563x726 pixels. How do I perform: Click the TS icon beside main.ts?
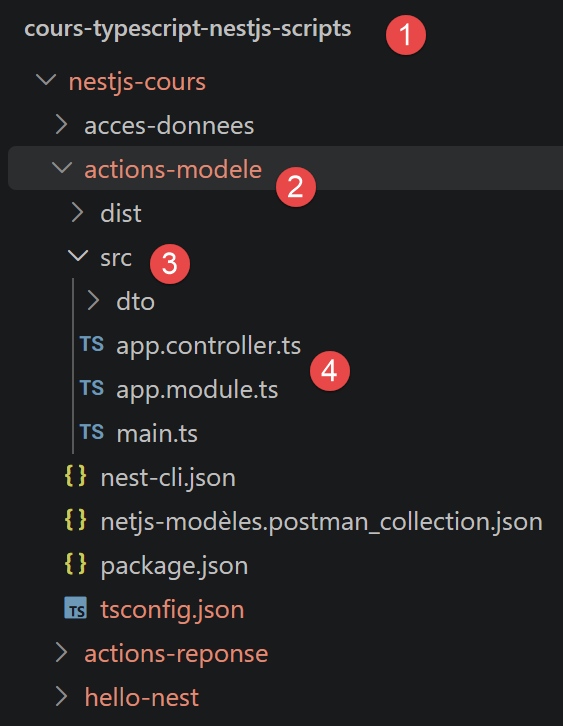point(92,432)
